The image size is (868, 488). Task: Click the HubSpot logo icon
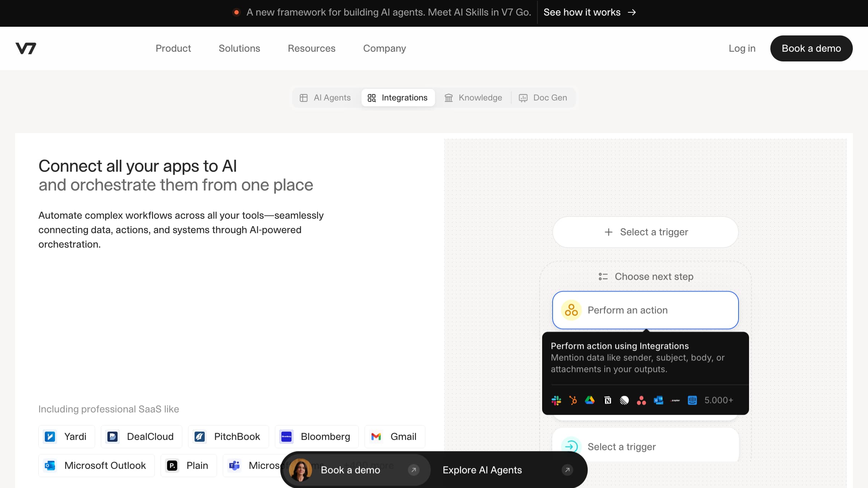point(573,400)
